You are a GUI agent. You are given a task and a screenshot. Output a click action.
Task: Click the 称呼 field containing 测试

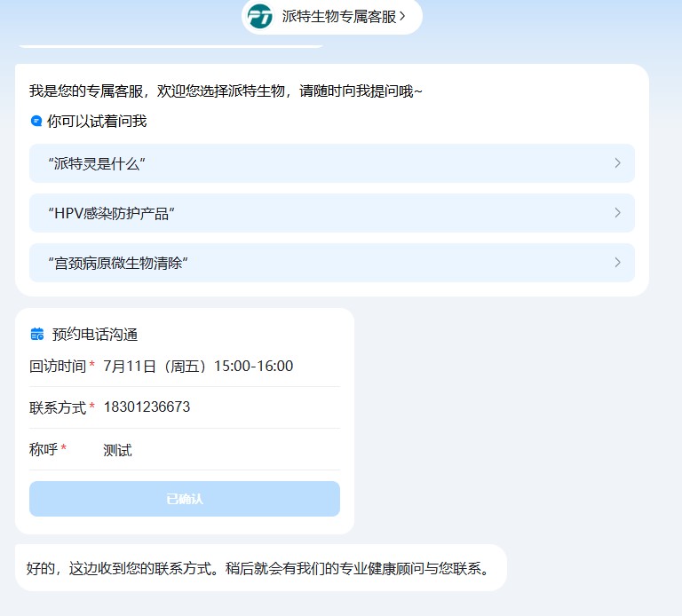pos(117,450)
